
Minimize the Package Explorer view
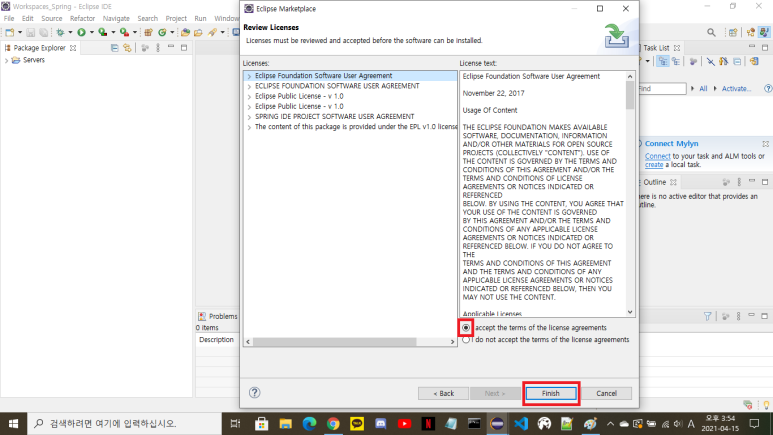[x=171, y=47]
